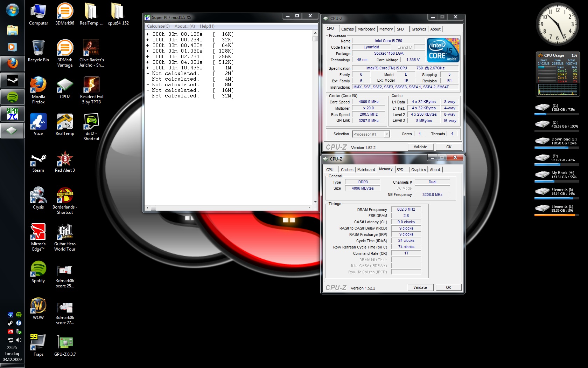Switch to Caches tab in lower CPU-Z window

click(x=347, y=170)
